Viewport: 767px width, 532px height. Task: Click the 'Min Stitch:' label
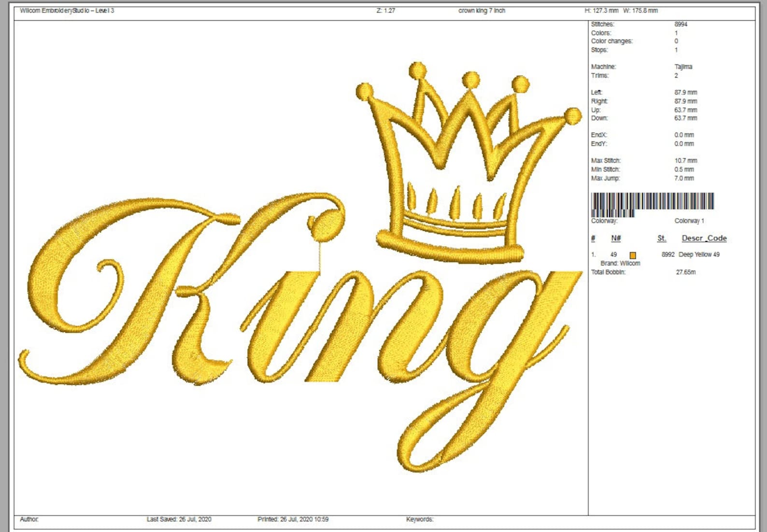(605, 169)
